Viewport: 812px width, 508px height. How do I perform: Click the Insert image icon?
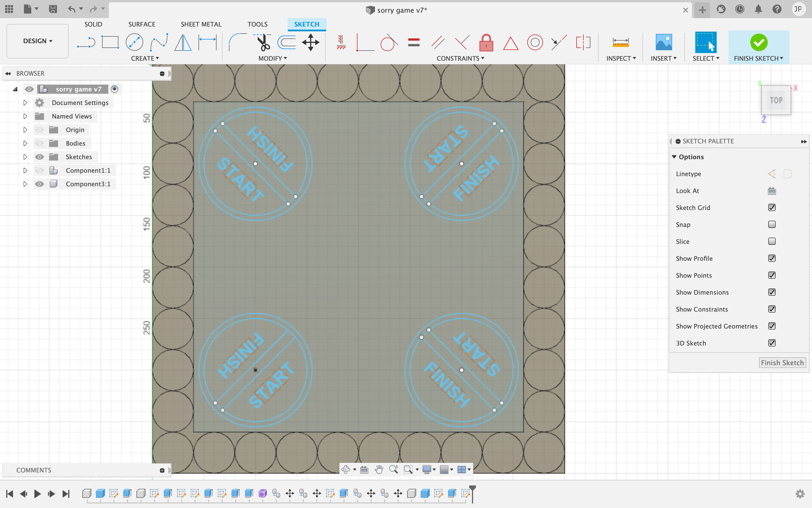pos(663,43)
